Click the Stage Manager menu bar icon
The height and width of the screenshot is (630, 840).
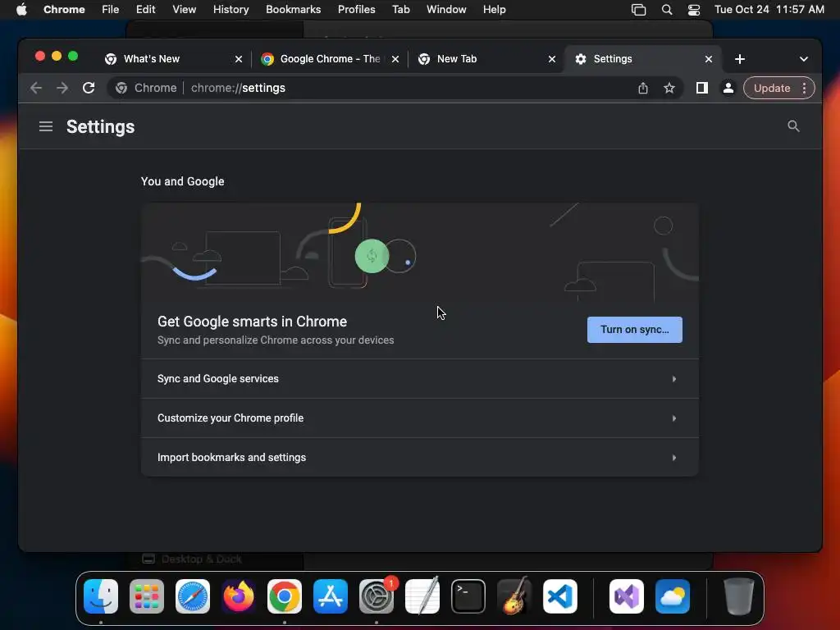click(x=638, y=10)
